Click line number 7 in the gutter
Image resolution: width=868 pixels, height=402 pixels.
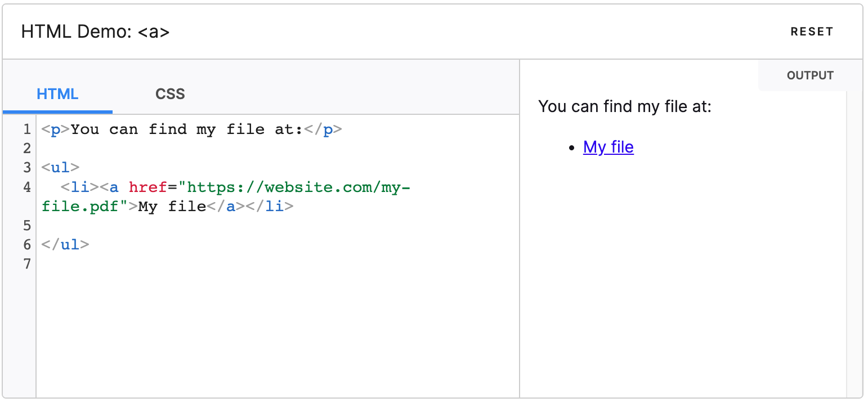pos(27,263)
